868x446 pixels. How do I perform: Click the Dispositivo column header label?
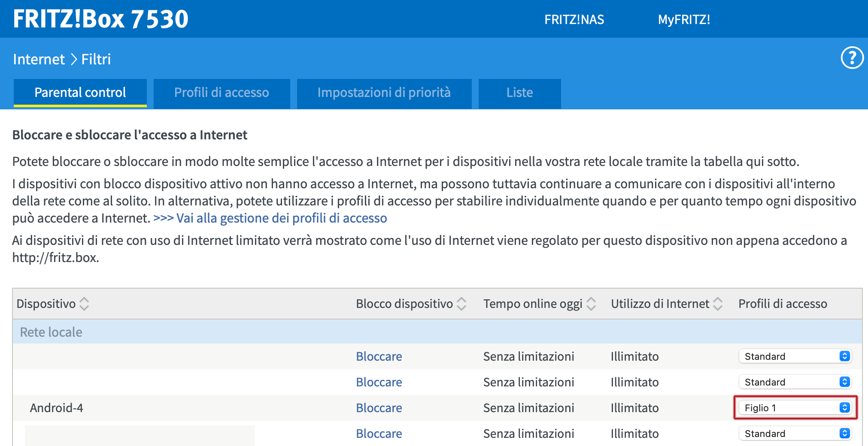pyautogui.click(x=46, y=304)
